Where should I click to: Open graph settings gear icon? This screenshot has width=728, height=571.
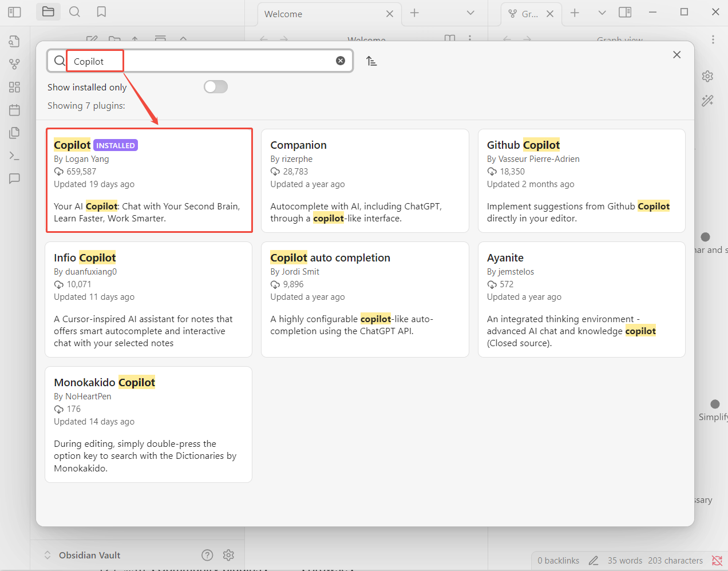click(x=707, y=76)
